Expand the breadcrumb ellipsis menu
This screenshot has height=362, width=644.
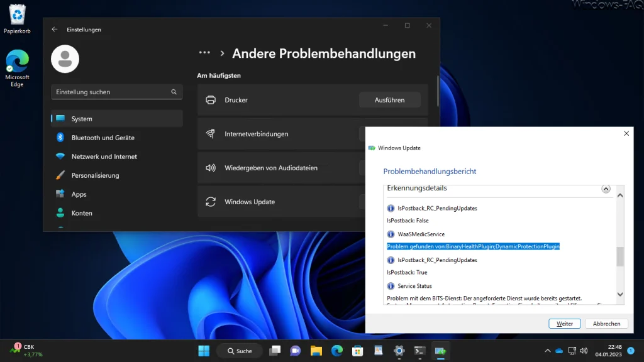pos(204,53)
